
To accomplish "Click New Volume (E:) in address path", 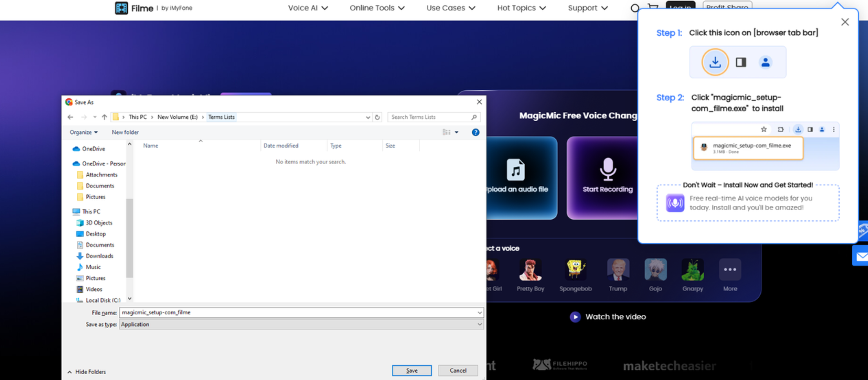I will click(178, 117).
